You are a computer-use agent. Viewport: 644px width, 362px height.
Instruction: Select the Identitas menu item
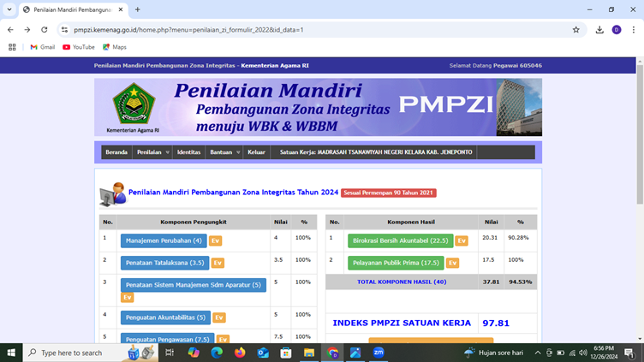(188, 152)
